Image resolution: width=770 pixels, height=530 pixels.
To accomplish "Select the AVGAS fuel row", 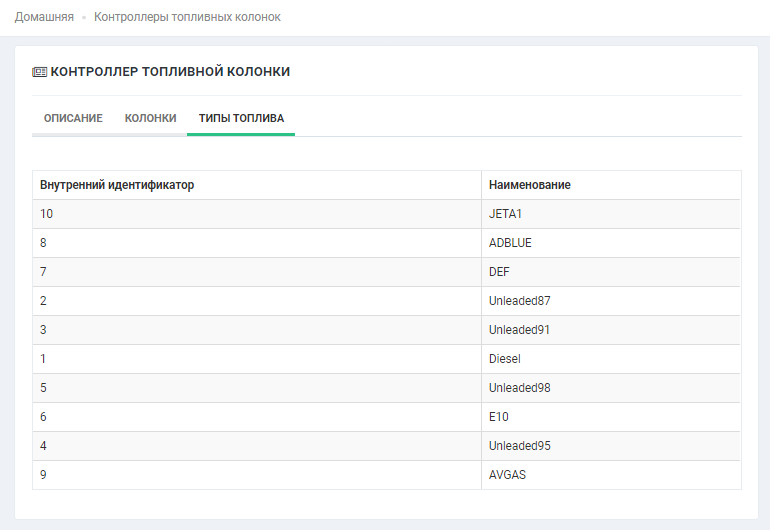I will (507, 475).
